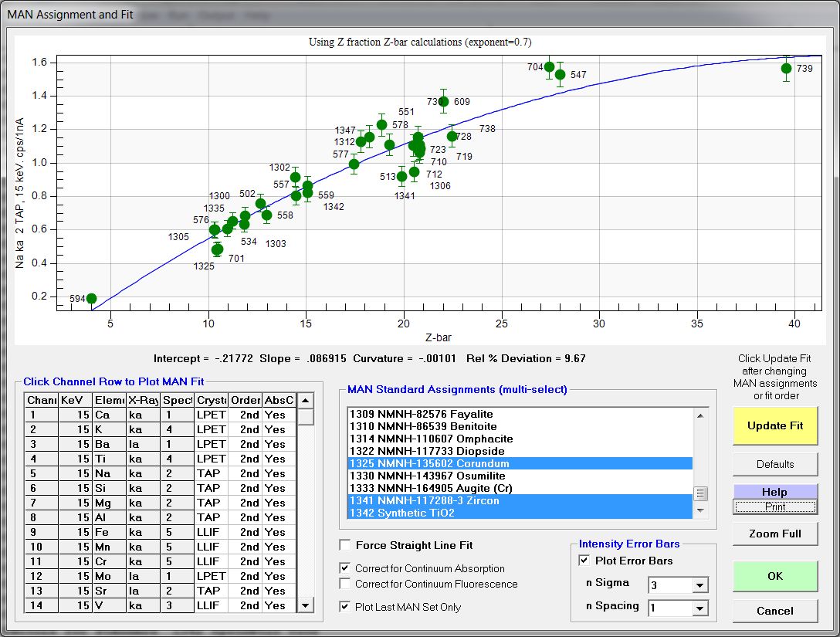
Task: Open the n Spacing dropdown
Action: 699,608
